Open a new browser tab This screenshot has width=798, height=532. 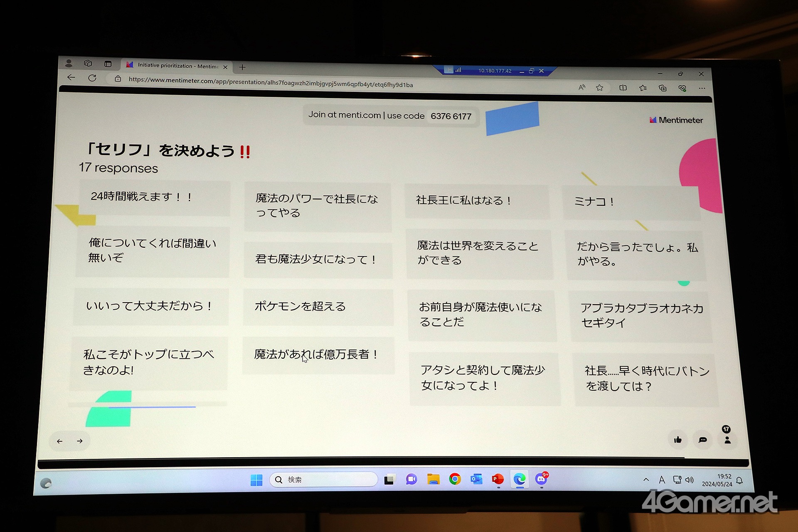(242, 67)
